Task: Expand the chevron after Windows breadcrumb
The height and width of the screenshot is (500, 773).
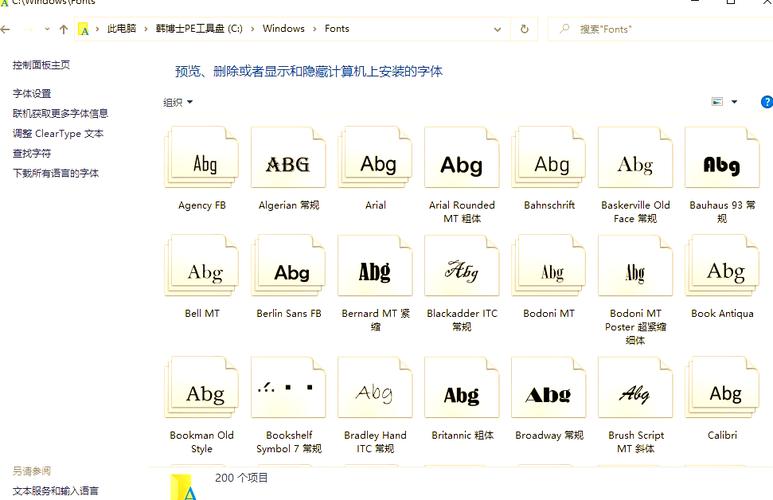Action: pos(315,29)
